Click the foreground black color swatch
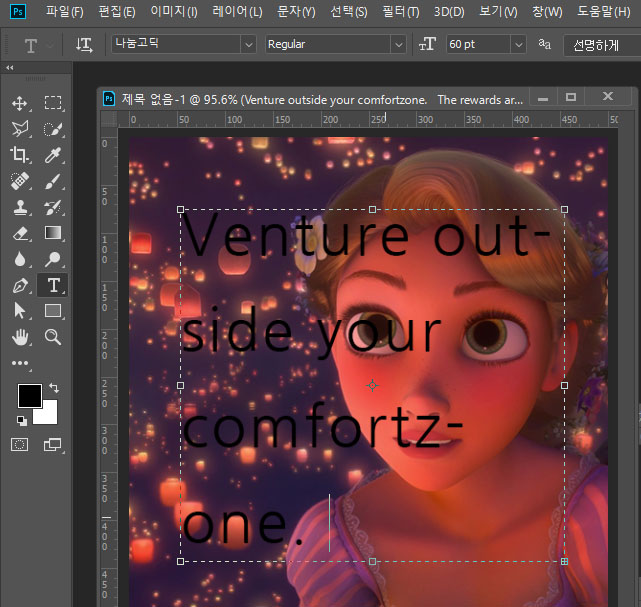Screen dimensions: 641x607 [29, 396]
